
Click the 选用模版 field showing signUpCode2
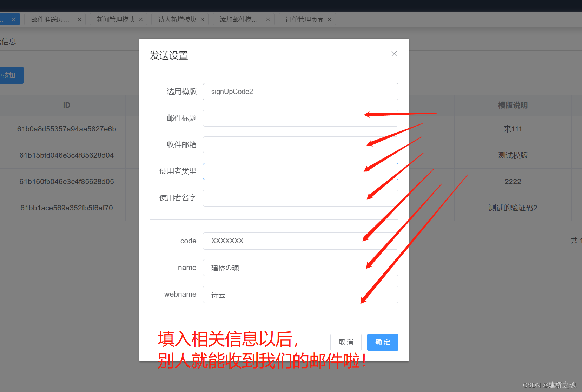coord(300,92)
